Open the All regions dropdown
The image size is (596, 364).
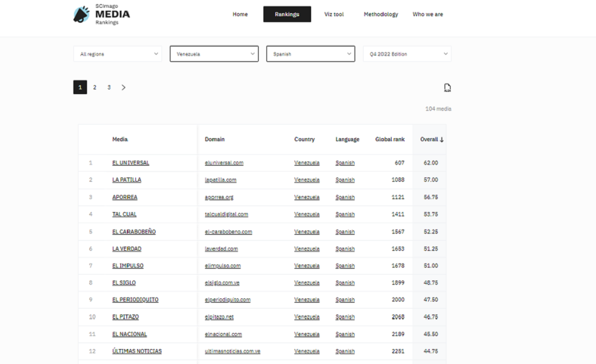tap(117, 54)
